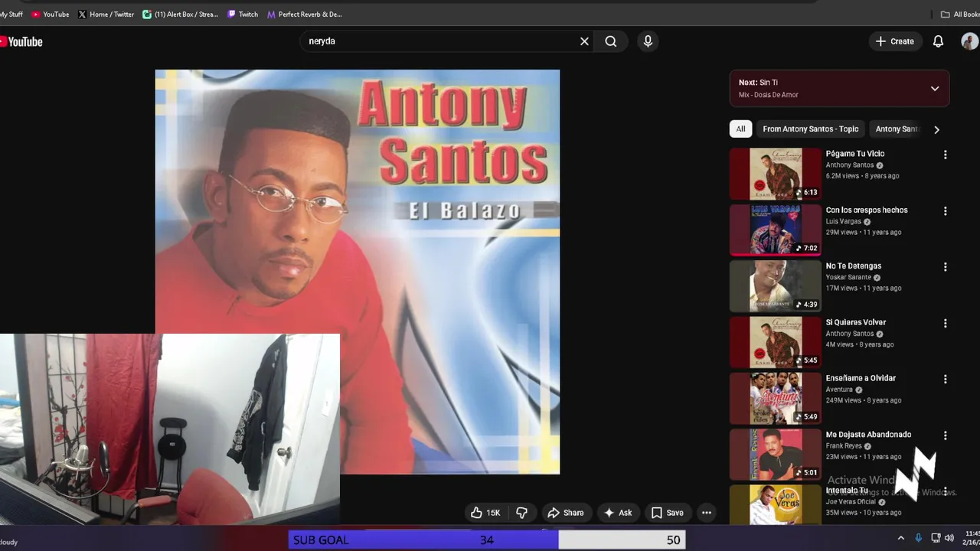Image resolution: width=980 pixels, height=551 pixels.
Task: Open the Intentalo Tu thumbnail
Action: (x=775, y=505)
